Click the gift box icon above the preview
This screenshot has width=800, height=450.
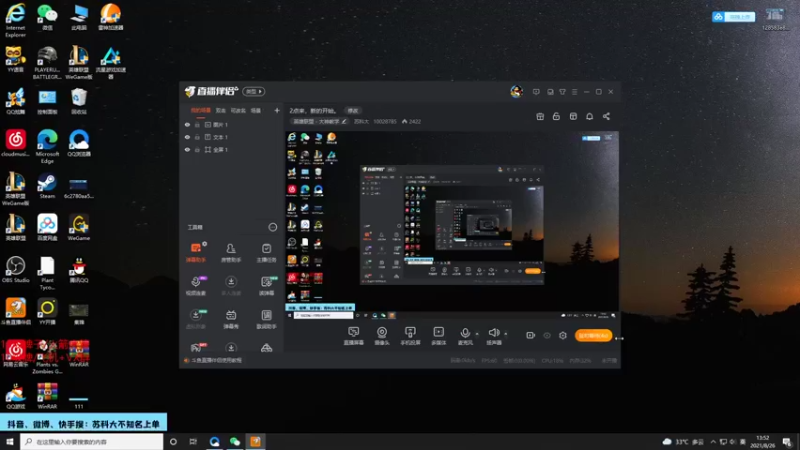[540, 116]
